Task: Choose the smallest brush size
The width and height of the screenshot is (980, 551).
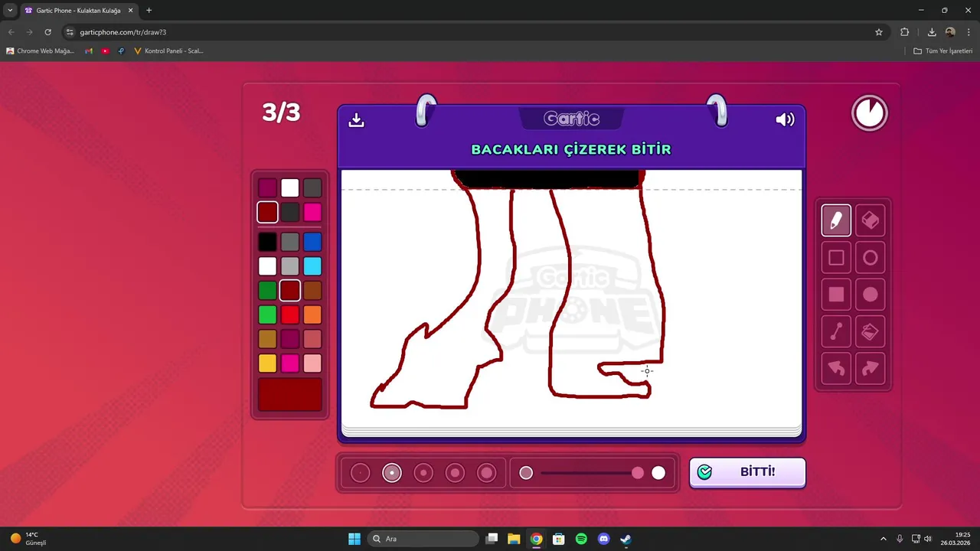Action: pos(360,473)
